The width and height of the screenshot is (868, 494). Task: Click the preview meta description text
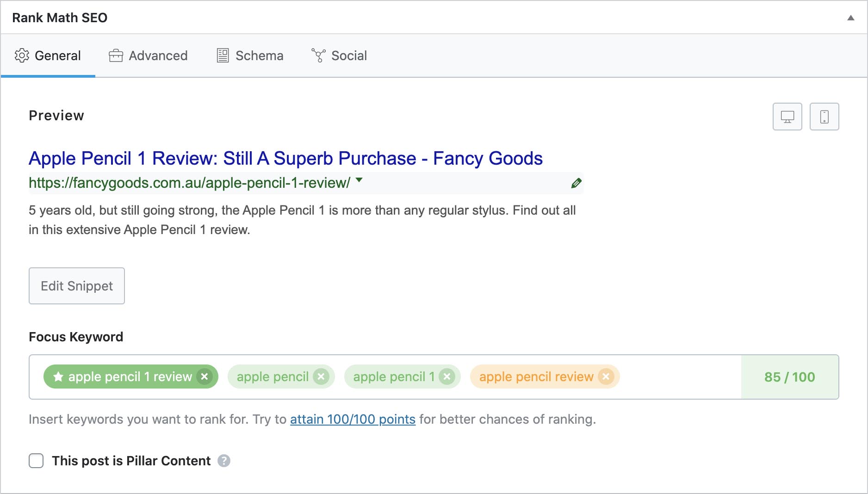[x=302, y=220]
